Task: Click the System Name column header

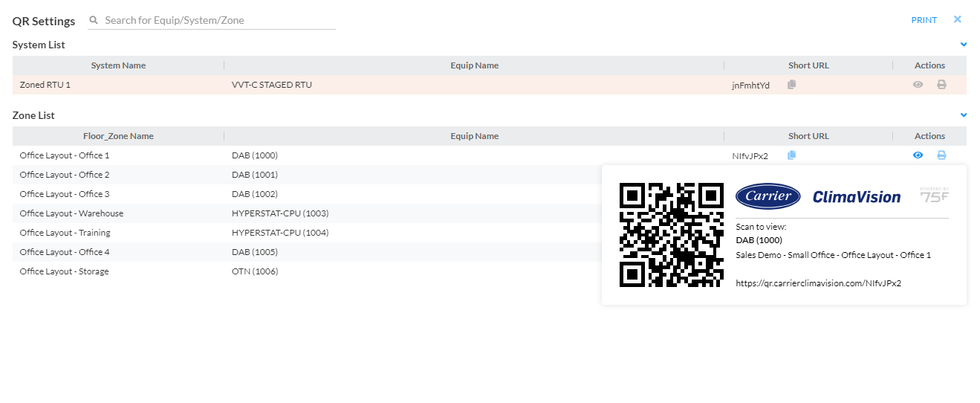Action: tap(118, 65)
